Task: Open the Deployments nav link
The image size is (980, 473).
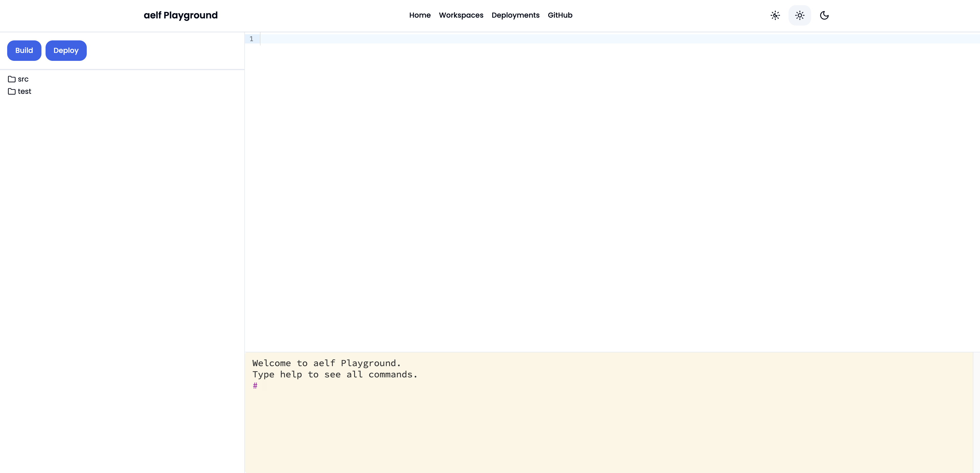Action: tap(516, 15)
